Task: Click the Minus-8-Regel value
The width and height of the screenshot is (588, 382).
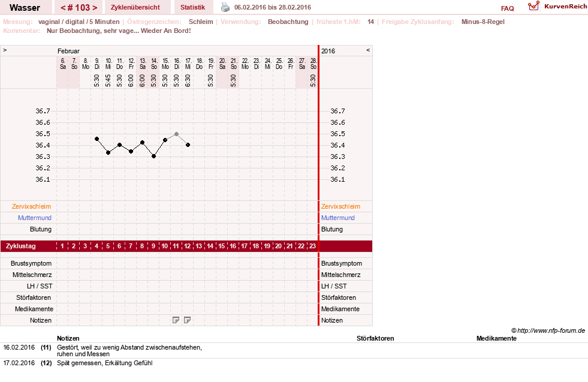Action: click(483, 22)
